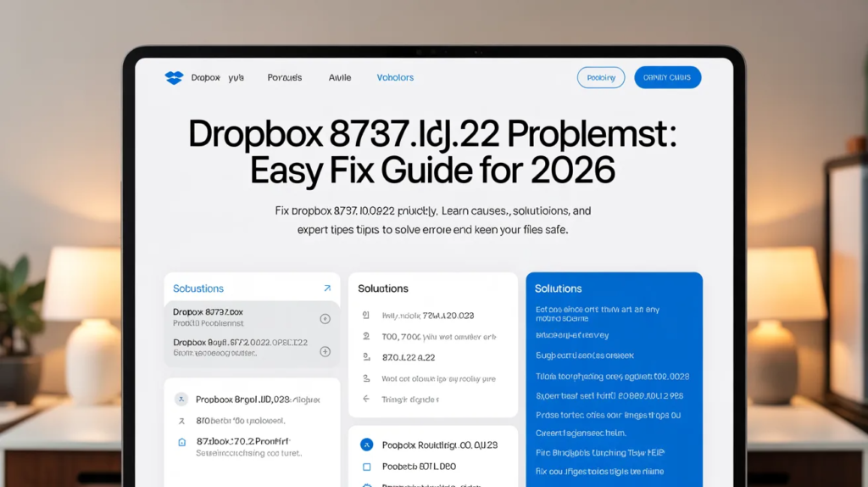Click the icon beside 87.dook 70.2 Pronfirf

pyautogui.click(x=181, y=442)
